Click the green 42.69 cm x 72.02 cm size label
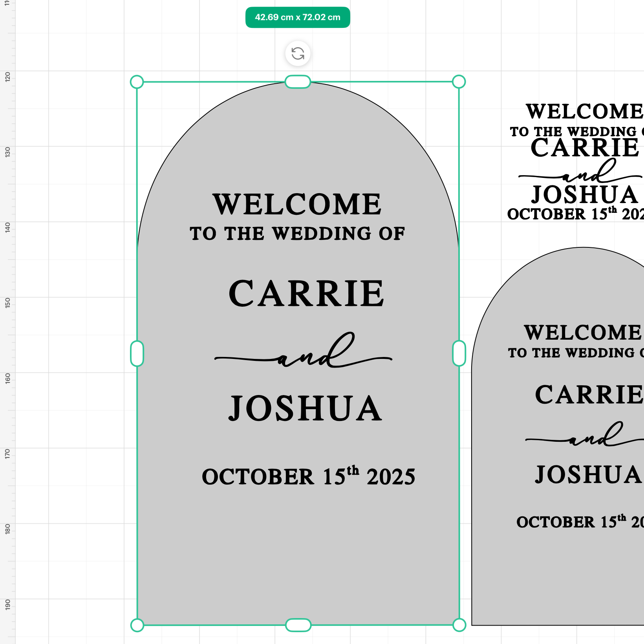This screenshot has height=644, width=644. 298,17
